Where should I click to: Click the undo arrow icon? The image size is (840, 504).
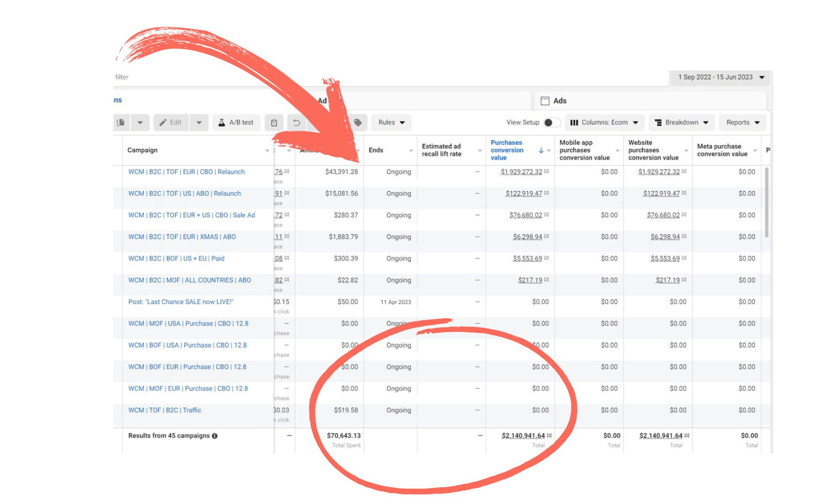tap(297, 123)
